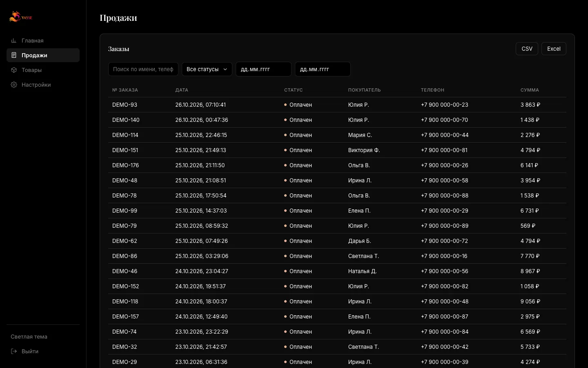Viewport: 588px width, 368px height.
Task: Expand the Все статусы dropdown
Action: (x=207, y=69)
